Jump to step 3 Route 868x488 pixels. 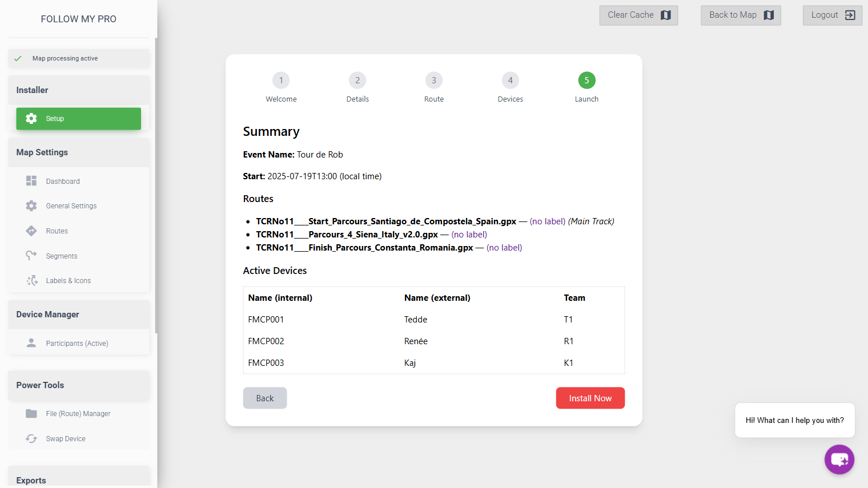coord(434,80)
